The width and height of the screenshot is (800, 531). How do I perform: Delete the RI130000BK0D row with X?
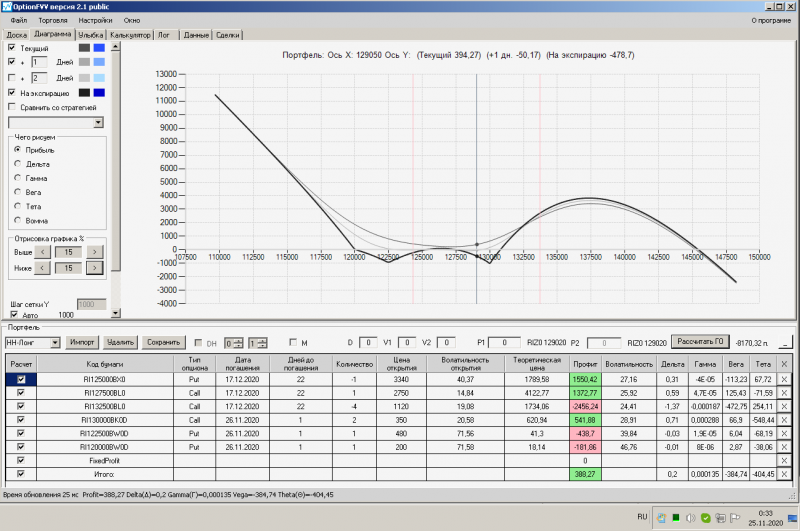pos(784,420)
